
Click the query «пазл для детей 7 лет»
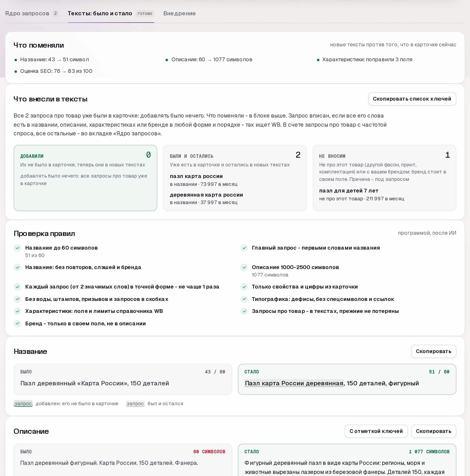pos(349,191)
